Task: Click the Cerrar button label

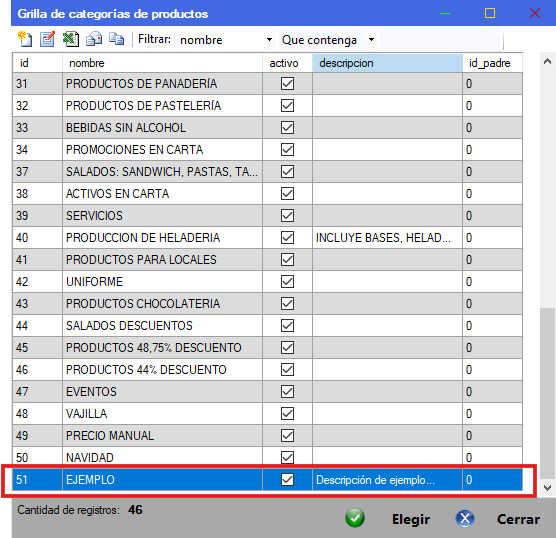Action: point(518,519)
